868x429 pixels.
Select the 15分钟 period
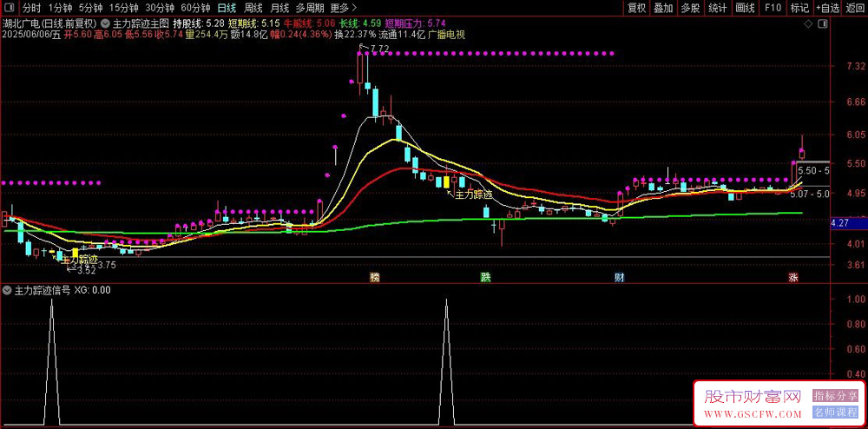tap(123, 8)
